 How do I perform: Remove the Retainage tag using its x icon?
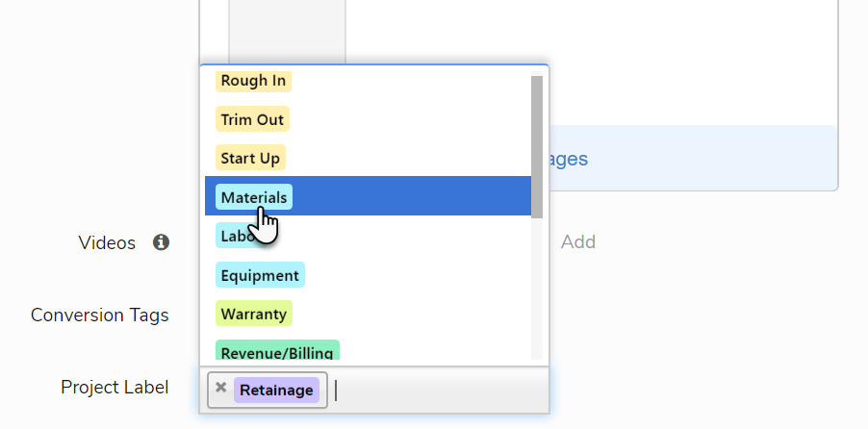(221, 388)
